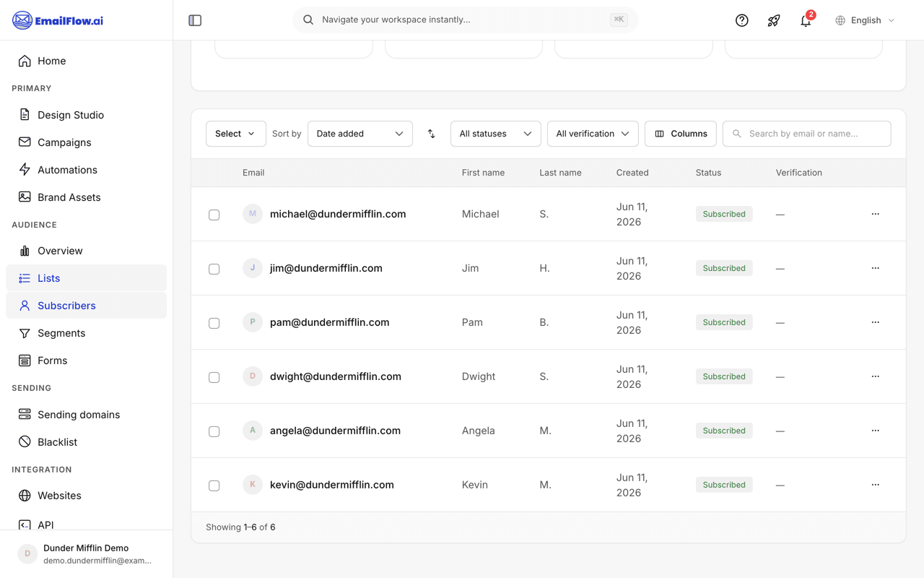This screenshot has width=924, height=578.
Task: Click the Verification column header
Action: click(799, 173)
